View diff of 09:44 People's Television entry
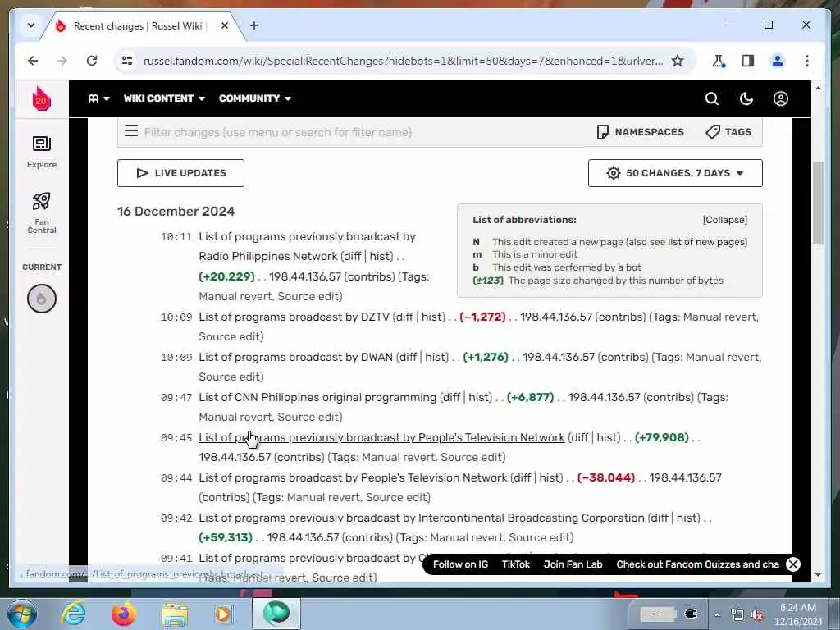The height and width of the screenshot is (630, 840). click(522, 478)
